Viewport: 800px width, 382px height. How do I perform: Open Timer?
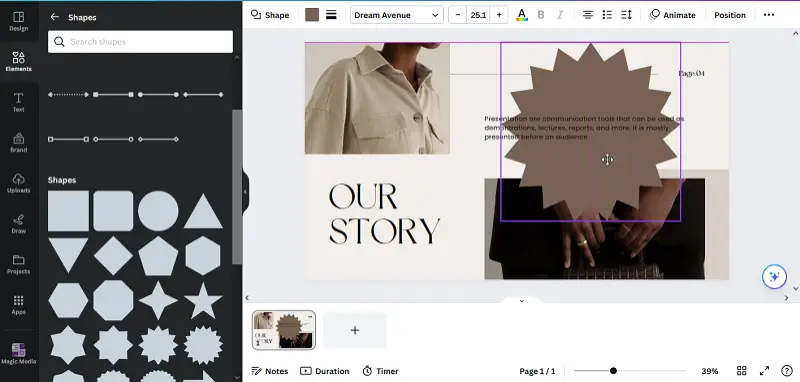click(x=380, y=371)
